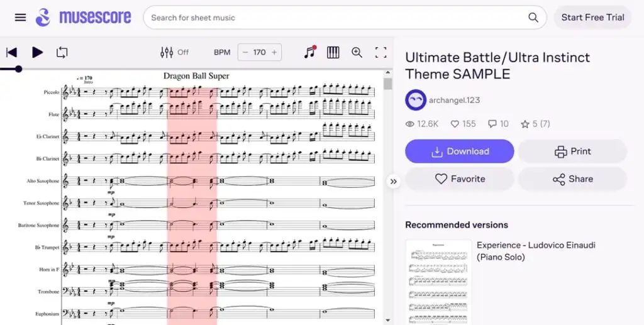Open the instruments music note icon
The width and height of the screenshot is (644, 325).
310,52
